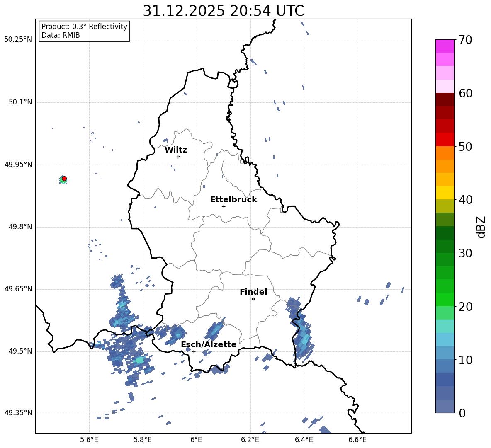Viewport: 491px width, 448px height.
Task: Click the 49.35°N latitude label
Action: point(18,413)
